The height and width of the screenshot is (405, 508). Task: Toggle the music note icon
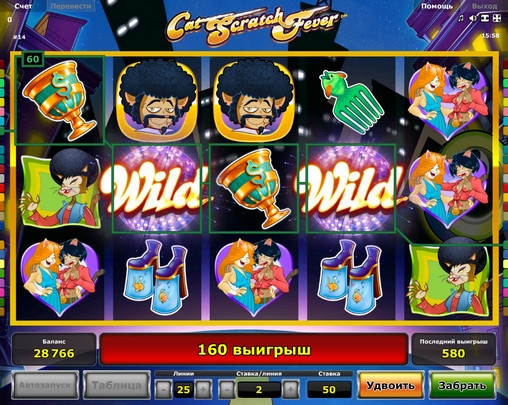(x=461, y=18)
